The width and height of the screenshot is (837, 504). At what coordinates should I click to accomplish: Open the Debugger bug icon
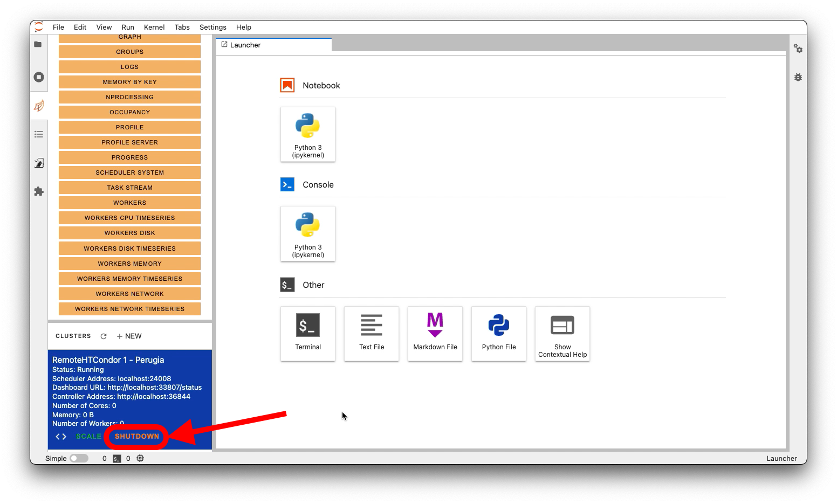798,77
